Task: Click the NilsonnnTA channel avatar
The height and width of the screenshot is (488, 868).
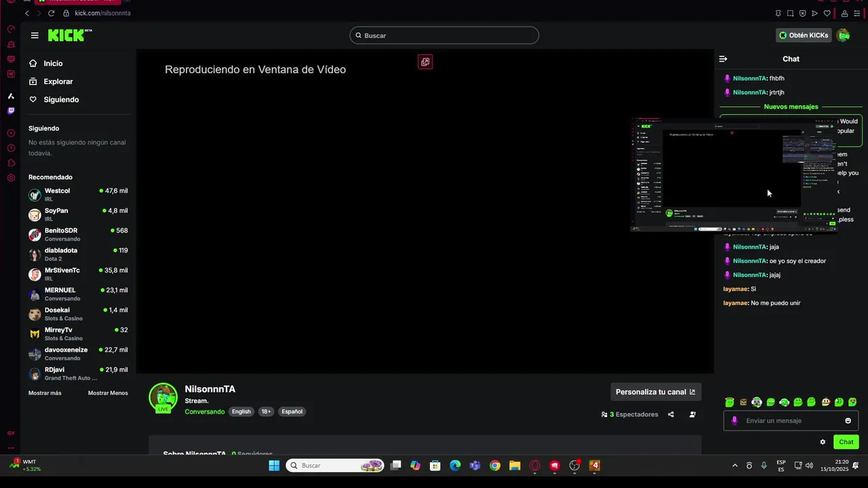Action: [163, 397]
